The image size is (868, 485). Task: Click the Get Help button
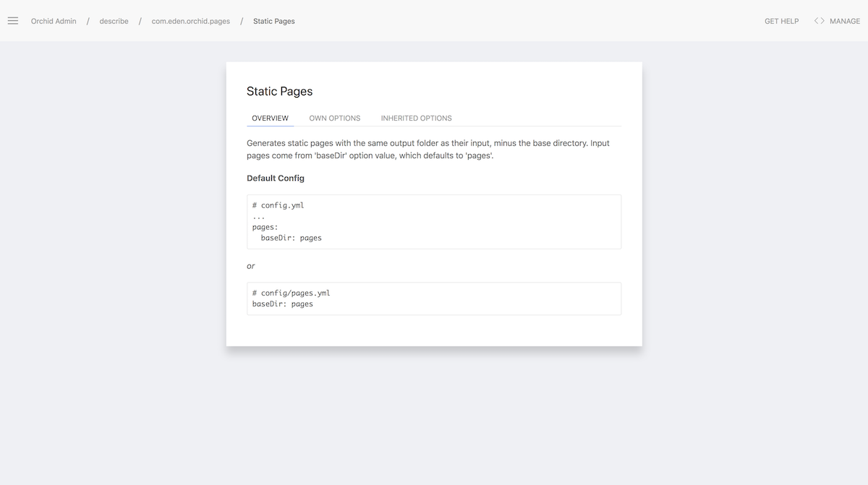(782, 21)
